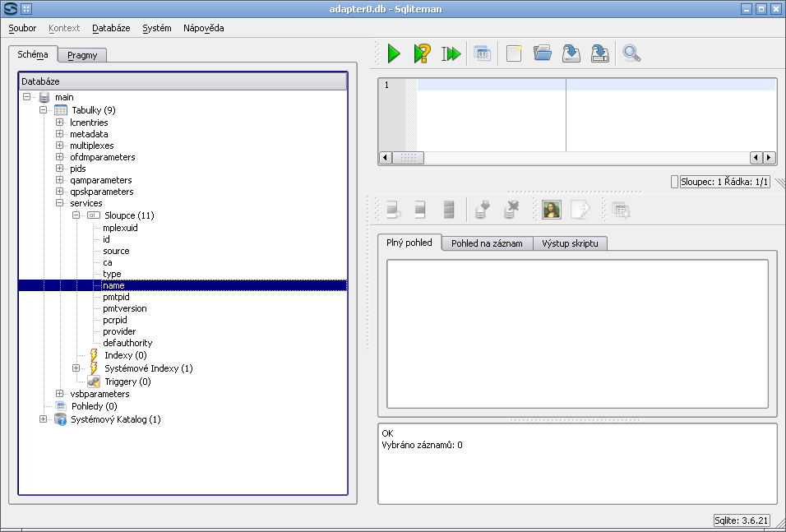The height and width of the screenshot is (532, 786).
Task: Select the type column
Action: point(113,274)
